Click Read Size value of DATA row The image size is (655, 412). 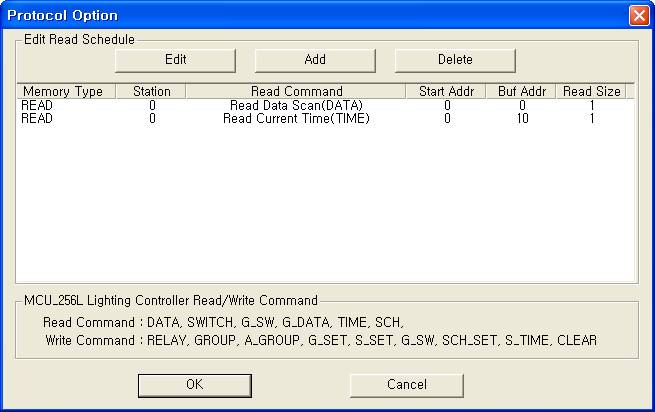[x=592, y=105]
